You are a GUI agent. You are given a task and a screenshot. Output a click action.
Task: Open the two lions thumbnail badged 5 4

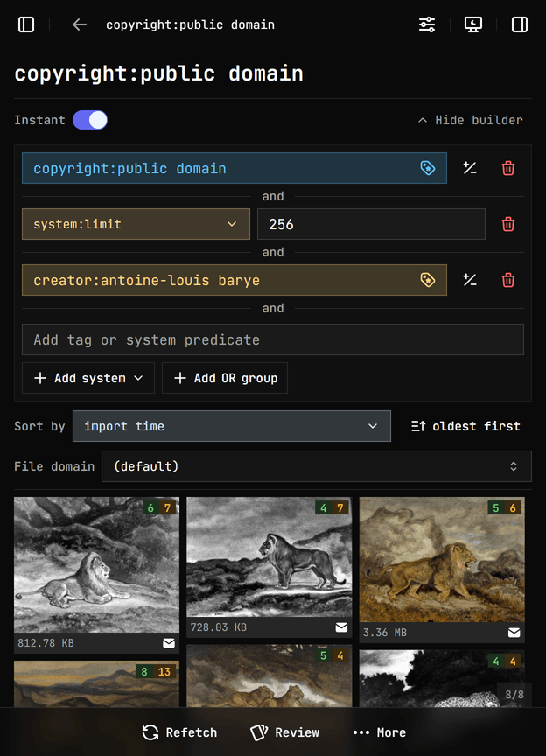(269, 676)
